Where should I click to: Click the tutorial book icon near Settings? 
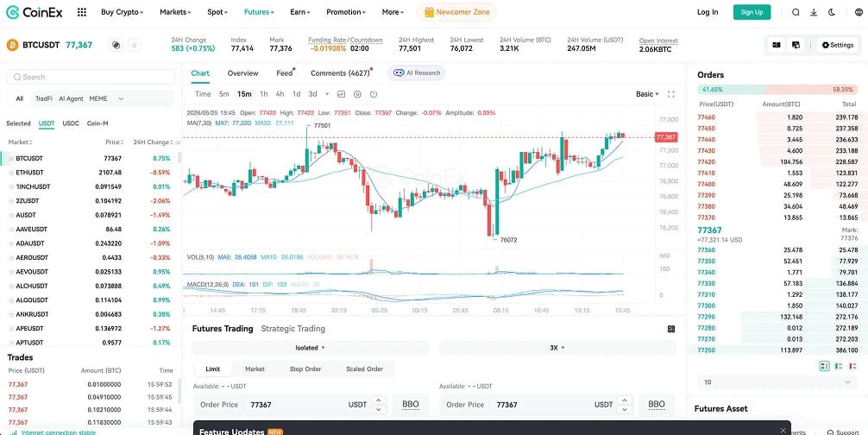tap(777, 45)
